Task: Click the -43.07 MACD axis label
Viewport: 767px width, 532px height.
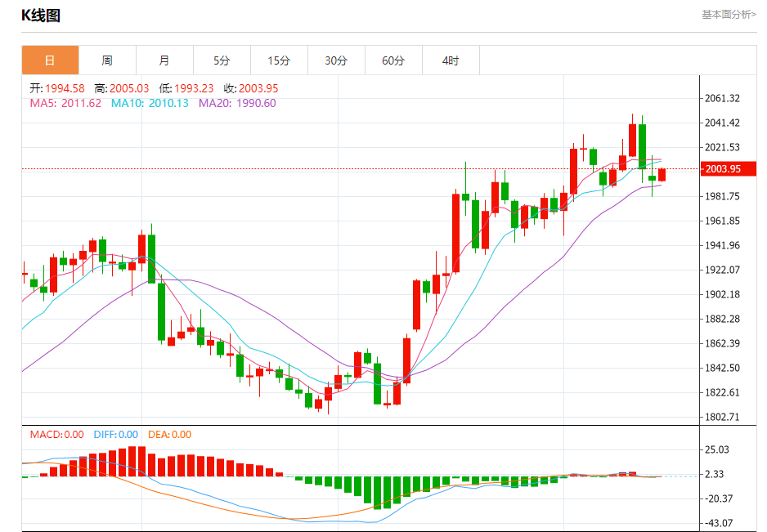Action: point(718,523)
